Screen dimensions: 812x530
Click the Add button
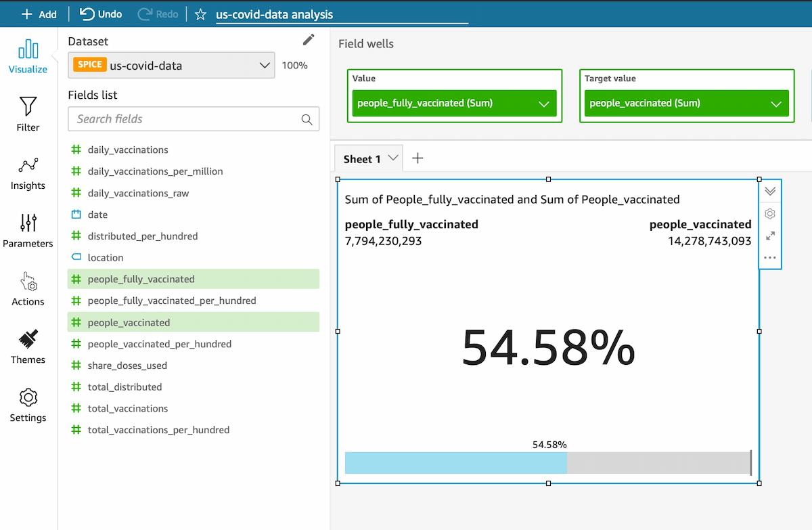click(39, 14)
